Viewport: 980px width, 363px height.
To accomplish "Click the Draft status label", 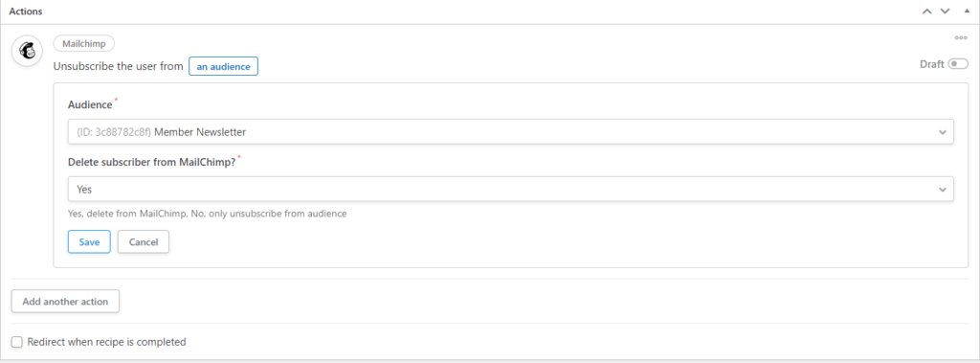I will coord(931,64).
